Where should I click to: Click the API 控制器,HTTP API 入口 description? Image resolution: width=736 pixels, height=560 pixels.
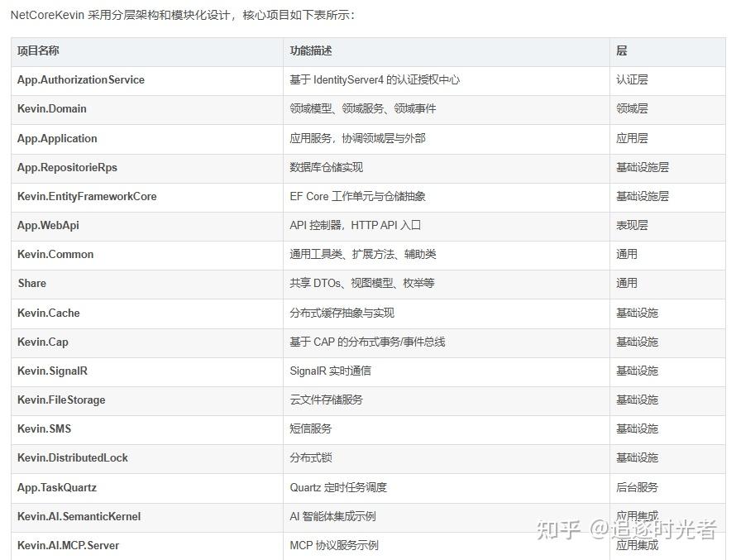coord(356,225)
